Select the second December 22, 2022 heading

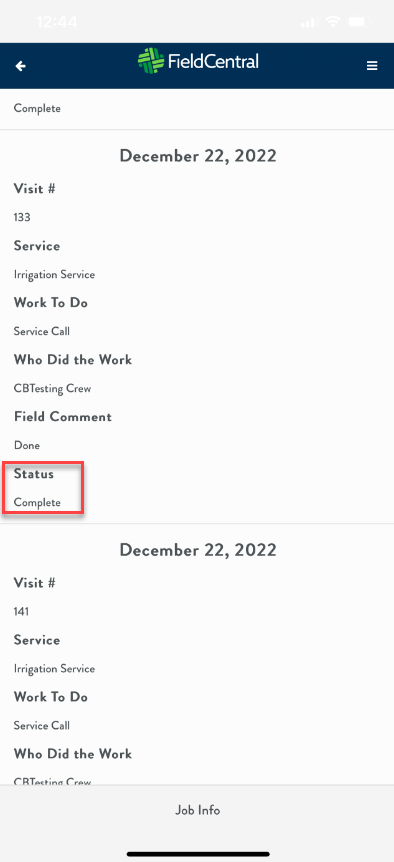[x=198, y=550]
